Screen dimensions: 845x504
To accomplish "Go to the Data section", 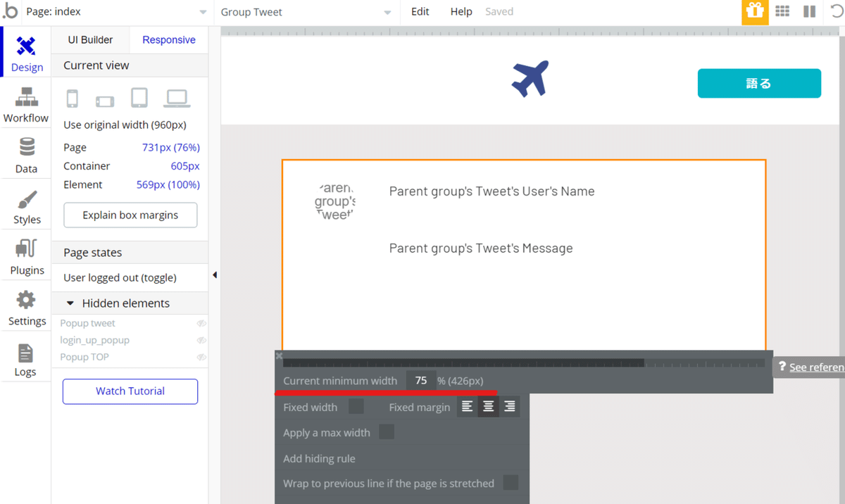I will click(26, 155).
